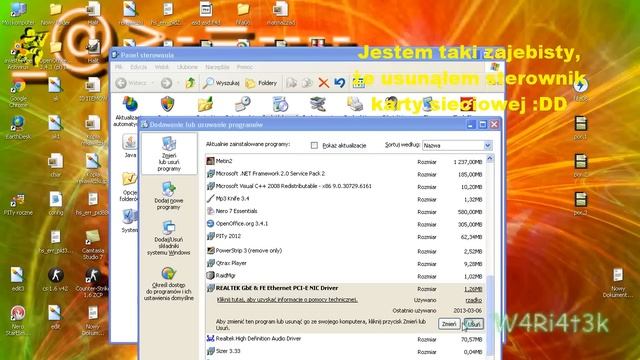Click the Camtasia Studio 7 desktop icon

[x=93, y=244]
